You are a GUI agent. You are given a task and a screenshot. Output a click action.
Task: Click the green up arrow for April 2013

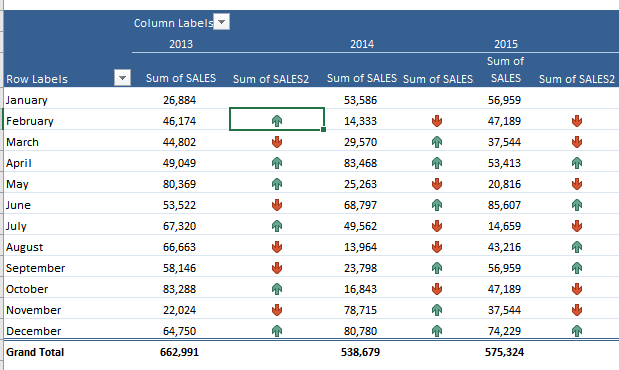[x=277, y=163]
